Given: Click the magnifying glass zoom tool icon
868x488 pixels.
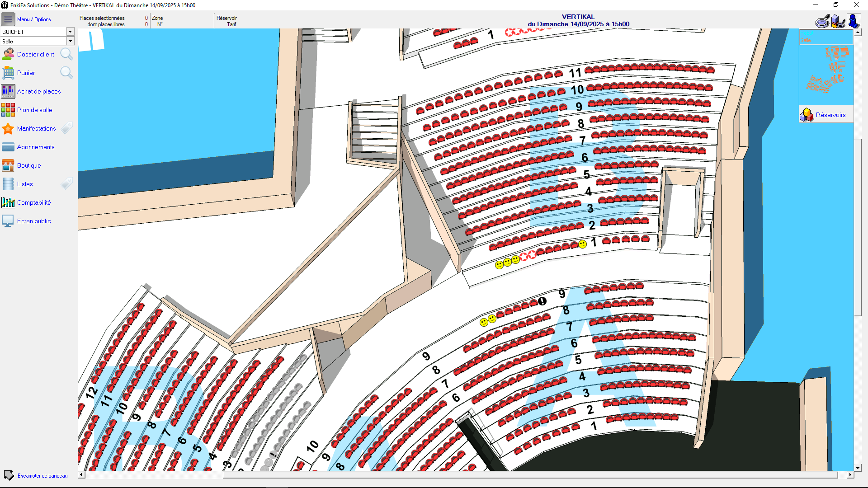Looking at the screenshot, I should pyautogui.click(x=822, y=21).
